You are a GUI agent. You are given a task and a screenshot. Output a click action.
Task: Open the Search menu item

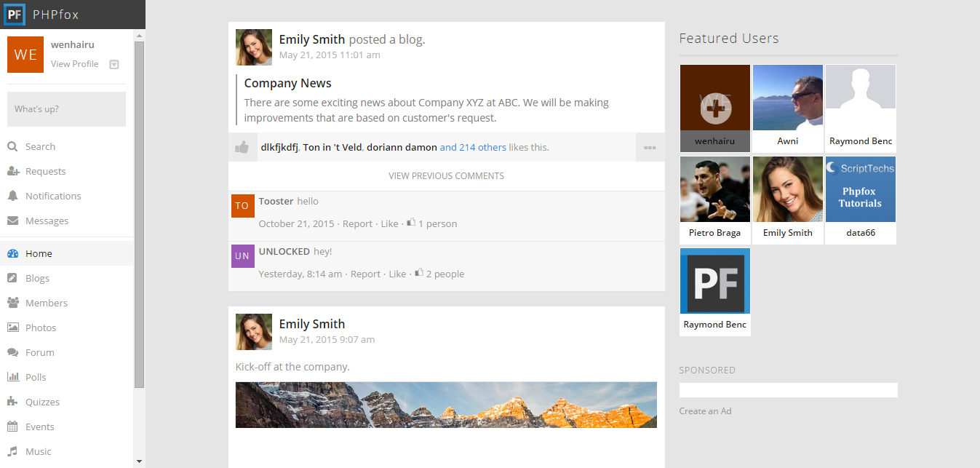click(67, 146)
